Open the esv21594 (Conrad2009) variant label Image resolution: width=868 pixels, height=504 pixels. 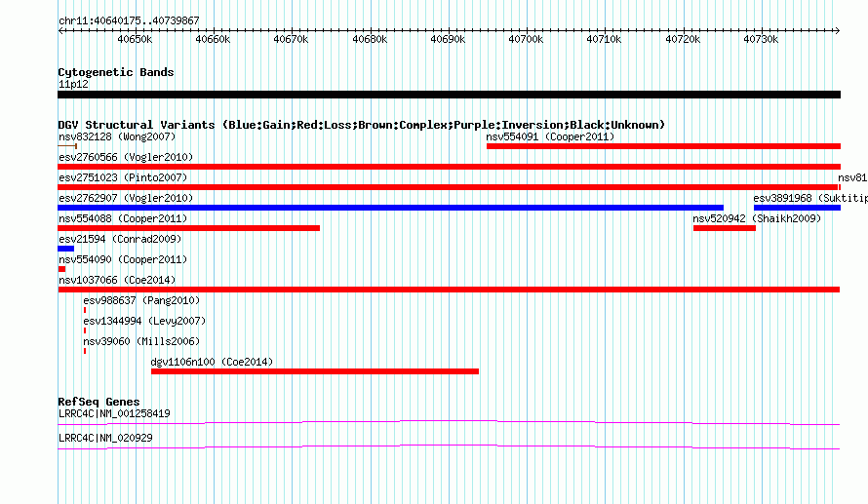[x=120, y=239]
